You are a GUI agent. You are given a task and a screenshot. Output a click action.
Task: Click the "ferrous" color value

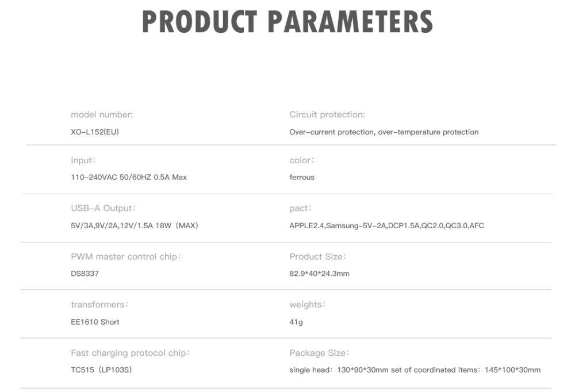point(302,177)
